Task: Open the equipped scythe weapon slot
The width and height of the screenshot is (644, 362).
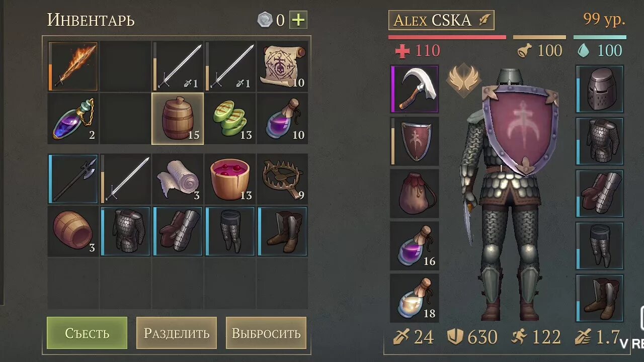Action: tap(415, 89)
